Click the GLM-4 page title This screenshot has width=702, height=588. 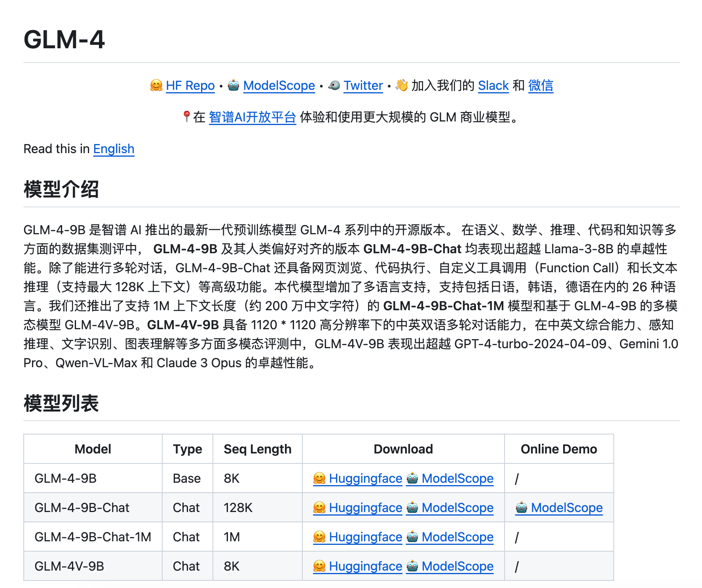[64, 40]
